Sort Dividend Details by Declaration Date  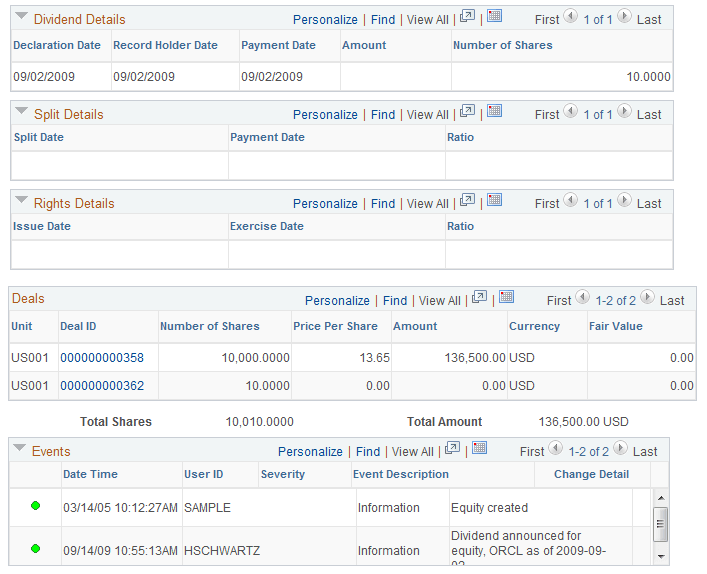57,45
